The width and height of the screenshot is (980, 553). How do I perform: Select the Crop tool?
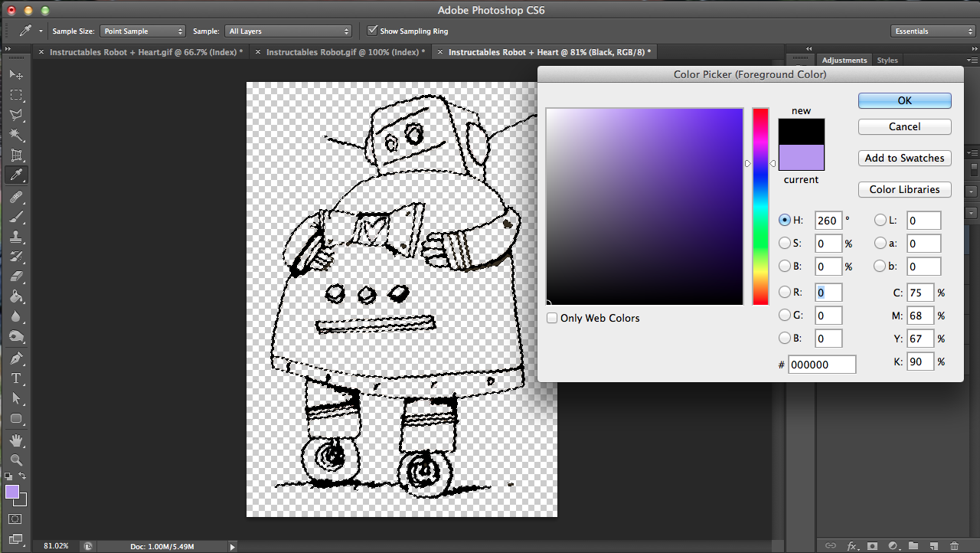(x=16, y=155)
